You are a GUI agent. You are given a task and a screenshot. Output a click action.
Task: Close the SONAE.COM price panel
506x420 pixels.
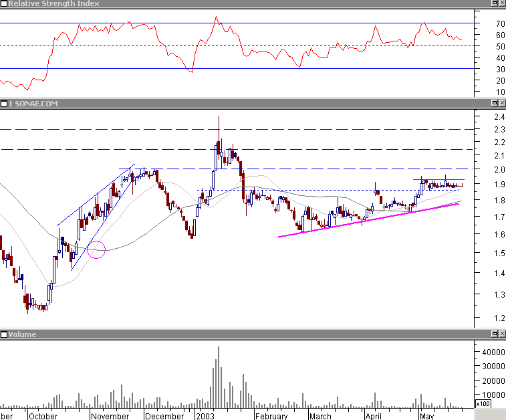(502, 103)
